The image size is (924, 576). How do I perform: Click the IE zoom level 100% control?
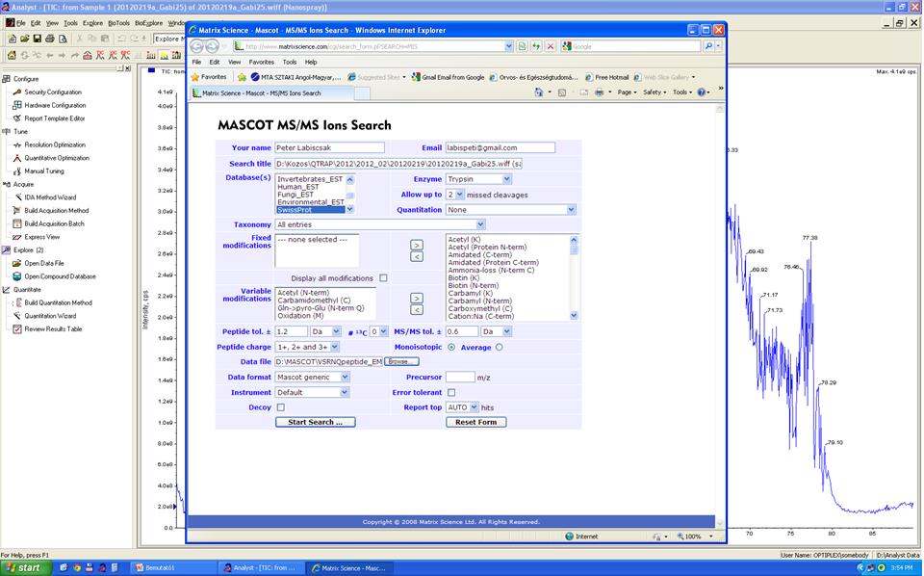(x=694, y=537)
